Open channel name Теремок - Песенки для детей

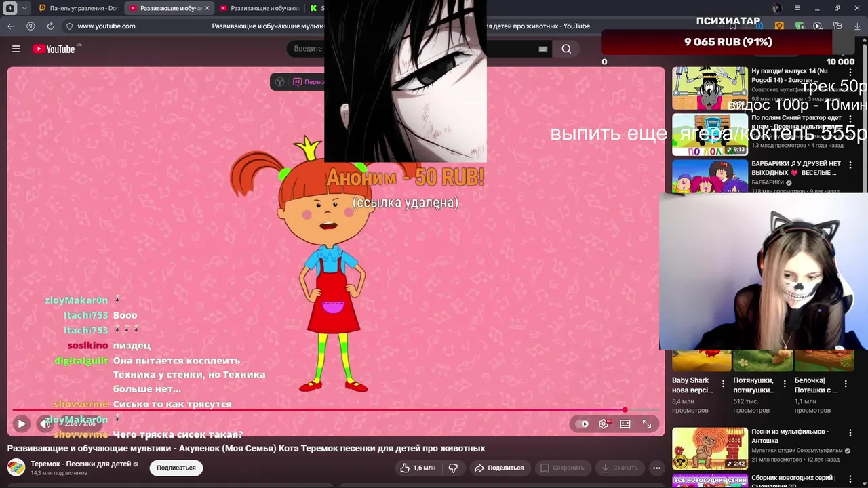81,464
